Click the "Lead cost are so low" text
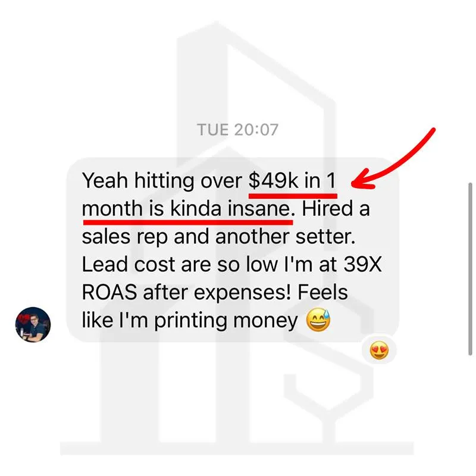476x476 pixels. (180, 264)
